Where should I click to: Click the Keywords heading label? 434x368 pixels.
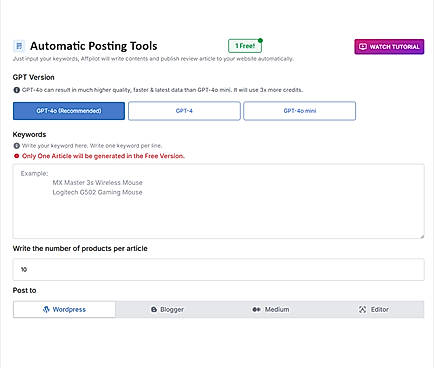pyautogui.click(x=29, y=135)
